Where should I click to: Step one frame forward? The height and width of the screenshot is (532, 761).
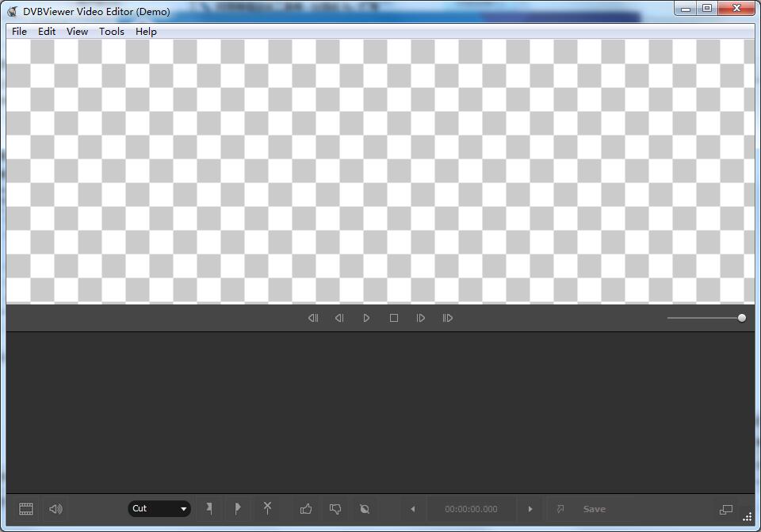[421, 317]
